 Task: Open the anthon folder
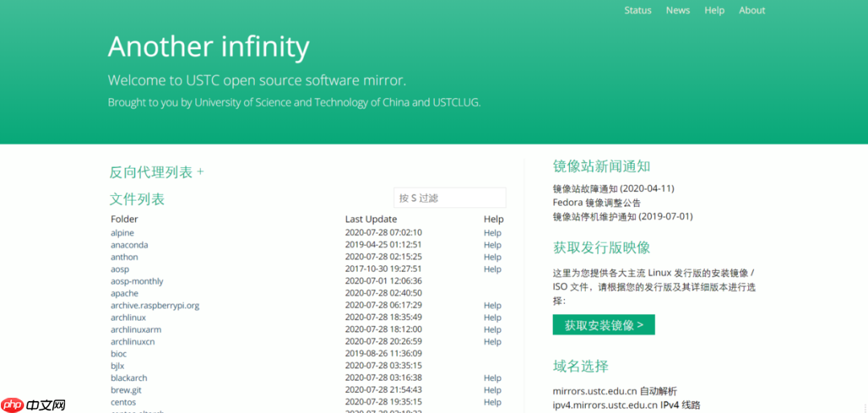point(124,257)
